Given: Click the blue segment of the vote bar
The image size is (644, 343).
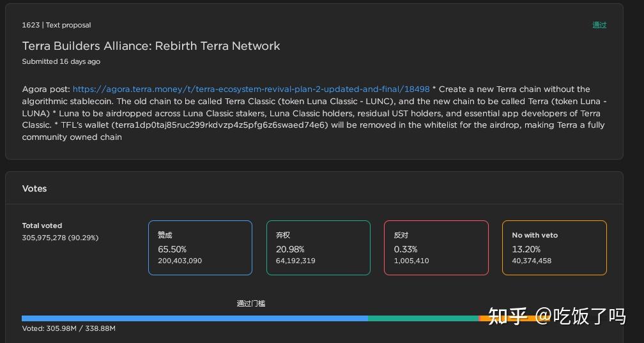Looking at the screenshot, I should tap(195, 318).
